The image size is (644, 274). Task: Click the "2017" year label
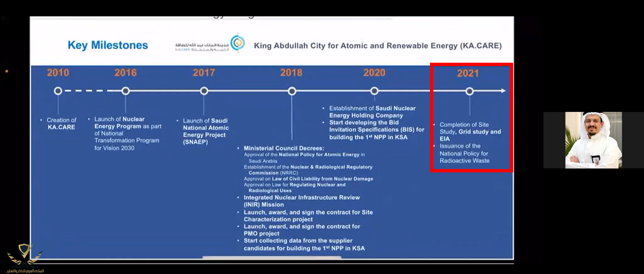tap(204, 72)
